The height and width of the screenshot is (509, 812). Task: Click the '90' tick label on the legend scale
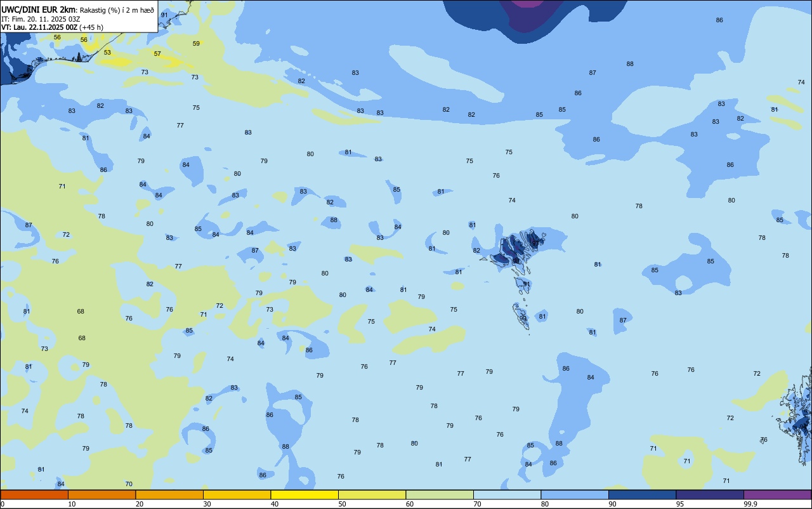pos(613,504)
